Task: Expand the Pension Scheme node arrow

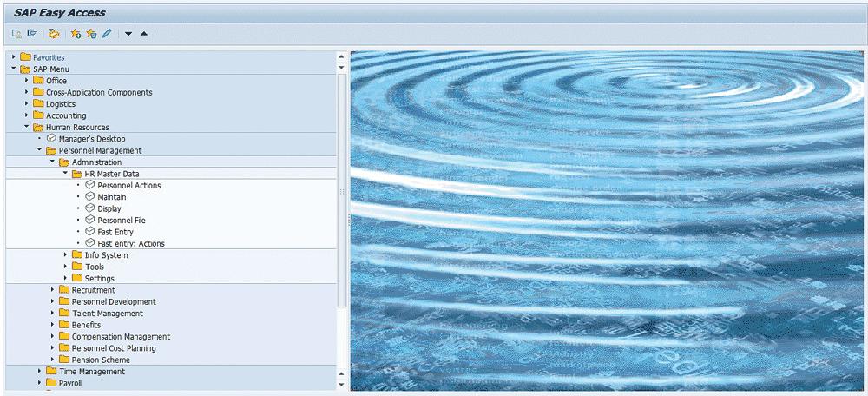Action: point(53,360)
